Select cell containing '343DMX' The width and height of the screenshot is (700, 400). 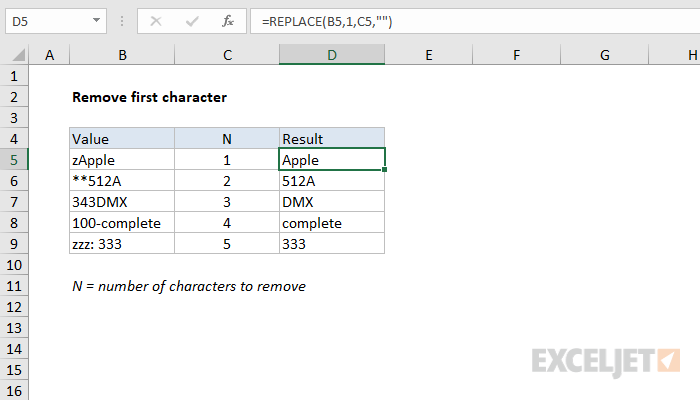[122, 202]
